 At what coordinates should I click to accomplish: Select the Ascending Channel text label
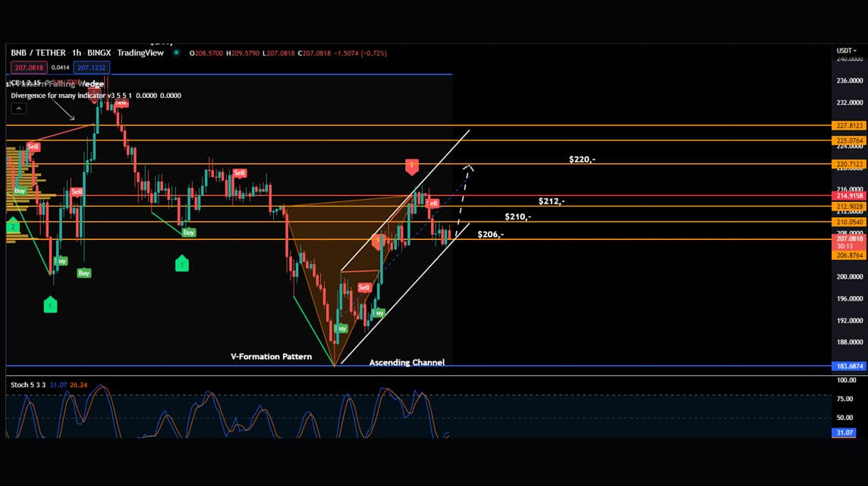point(407,362)
